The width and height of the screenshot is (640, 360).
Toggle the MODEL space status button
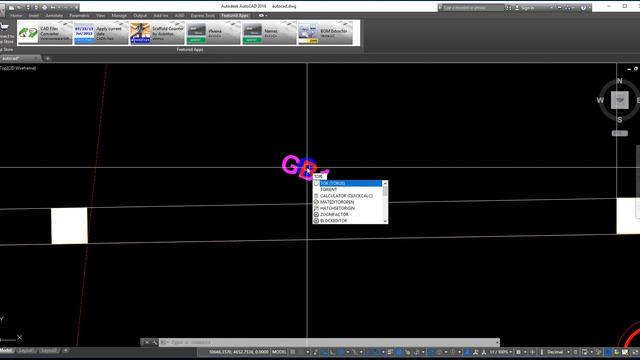tap(279, 352)
